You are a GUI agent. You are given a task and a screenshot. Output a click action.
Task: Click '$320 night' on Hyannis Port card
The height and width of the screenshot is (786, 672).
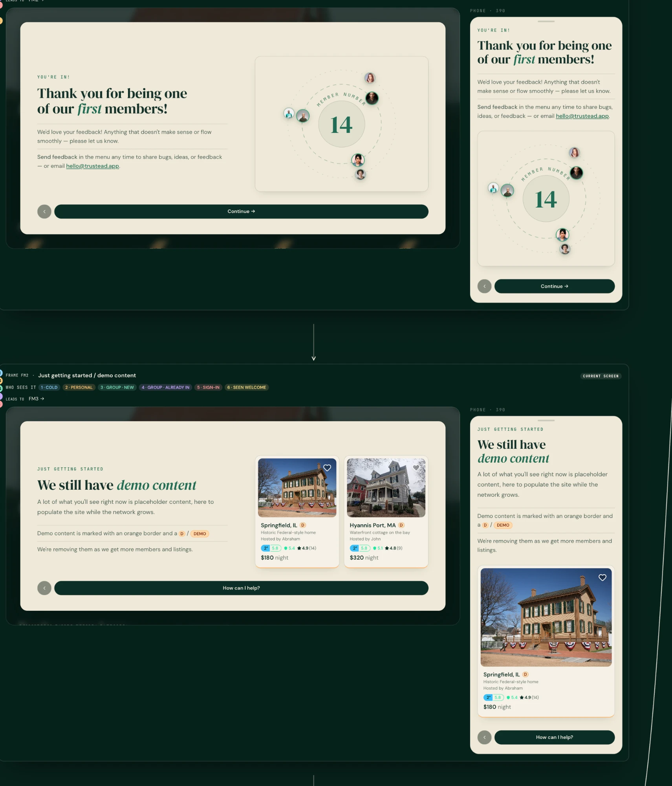(364, 558)
